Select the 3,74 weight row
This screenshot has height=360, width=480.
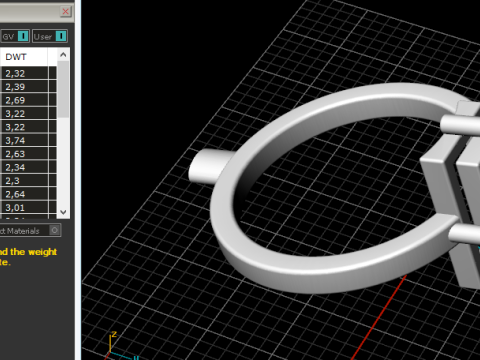tap(28, 140)
